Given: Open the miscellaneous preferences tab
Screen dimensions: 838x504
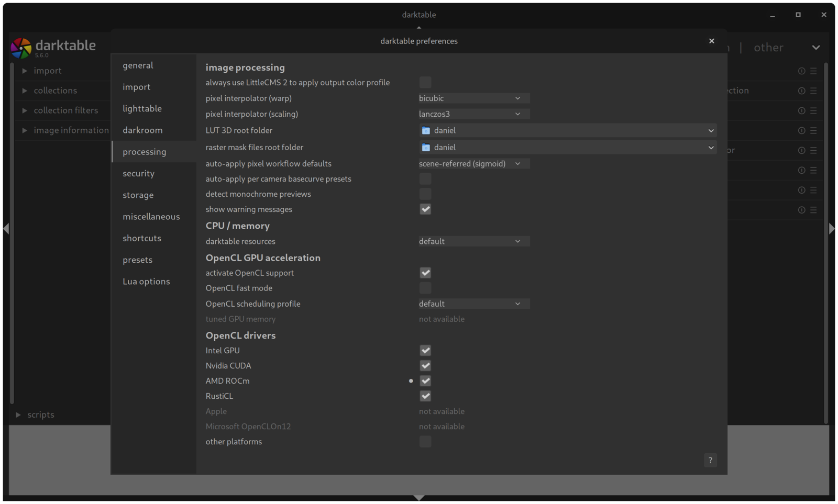Looking at the screenshot, I should pos(154,216).
